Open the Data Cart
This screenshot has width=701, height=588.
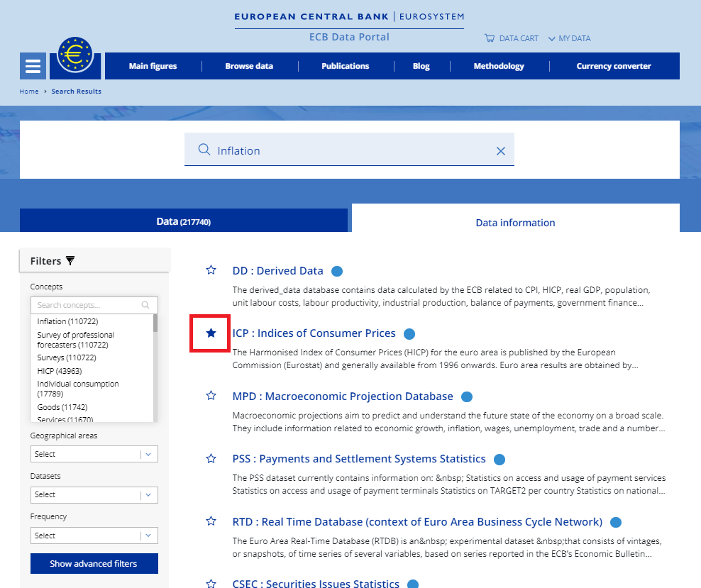click(512, 38)
